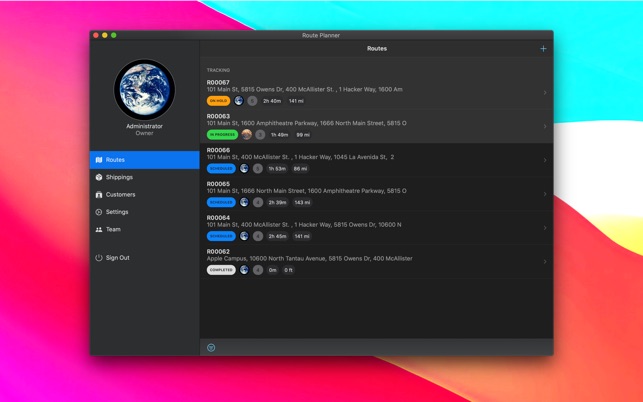
Task: Click the Scheduled blue badge on R00064
Action: click(x=220, y=236)
